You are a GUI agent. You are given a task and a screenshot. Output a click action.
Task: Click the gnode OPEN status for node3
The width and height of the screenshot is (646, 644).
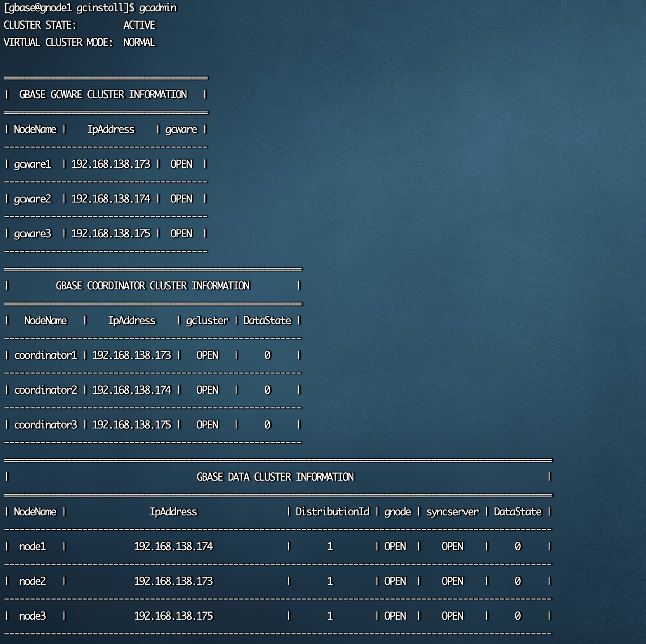(x=395, y=616)
